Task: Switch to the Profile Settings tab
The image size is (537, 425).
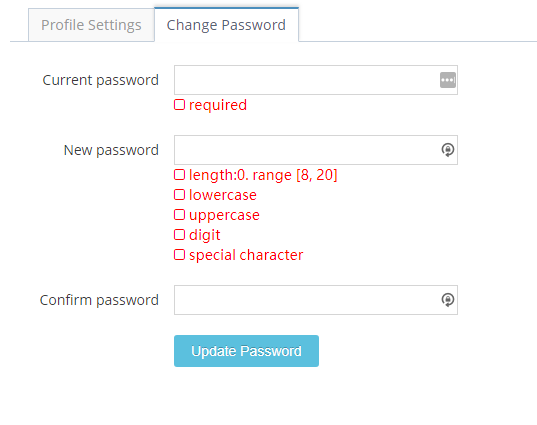Action: point(91,25)
